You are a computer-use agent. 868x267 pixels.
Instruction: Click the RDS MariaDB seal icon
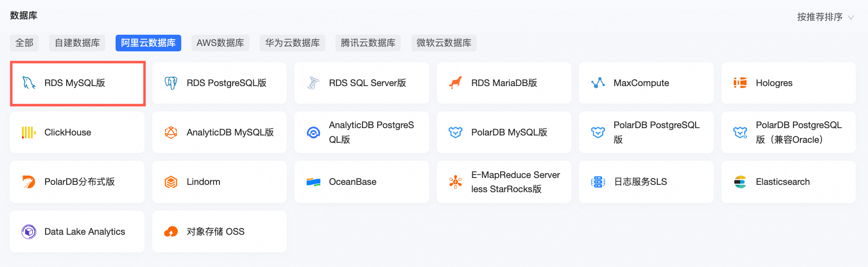coord(456,83)
